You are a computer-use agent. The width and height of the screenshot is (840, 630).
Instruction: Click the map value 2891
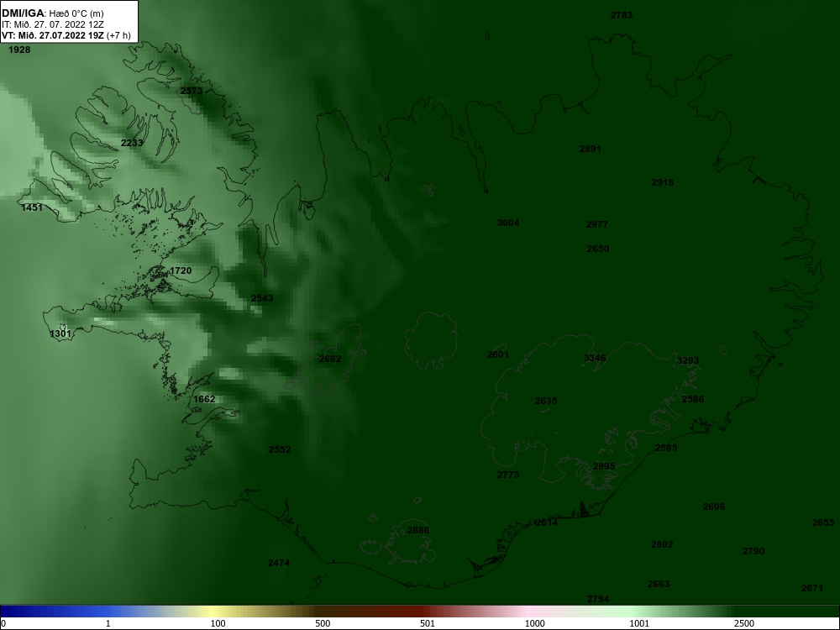coord(591,149)
